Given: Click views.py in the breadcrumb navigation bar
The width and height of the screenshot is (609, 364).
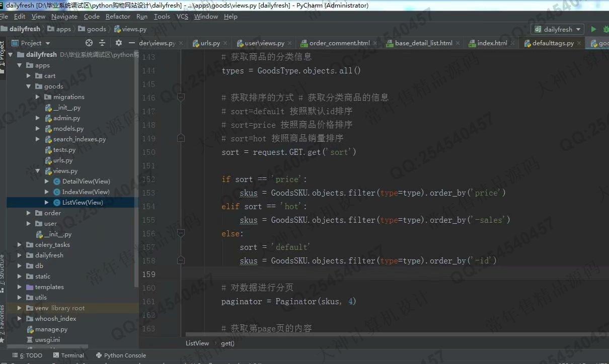Looking at the screenshot, I should [x=130, y=29].
